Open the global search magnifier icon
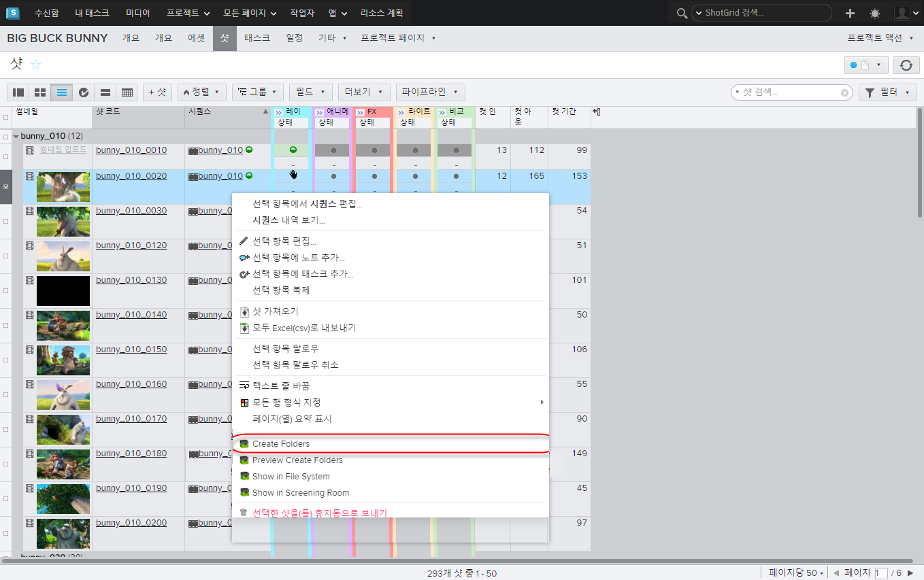The height and width of the screenshot is (580, 924). pyautogui.click(x=682, y=13)
